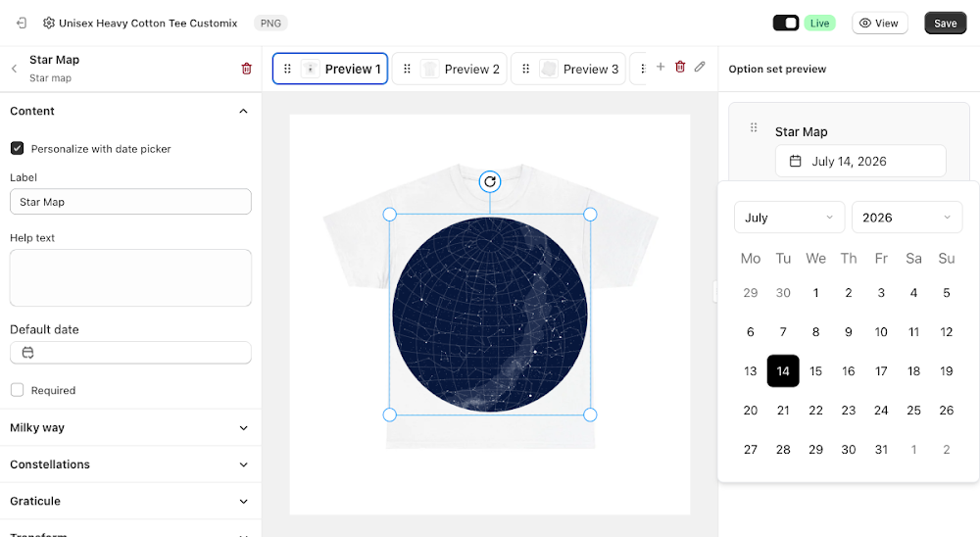Pick July 19 in the calendar

pos(947,371)
